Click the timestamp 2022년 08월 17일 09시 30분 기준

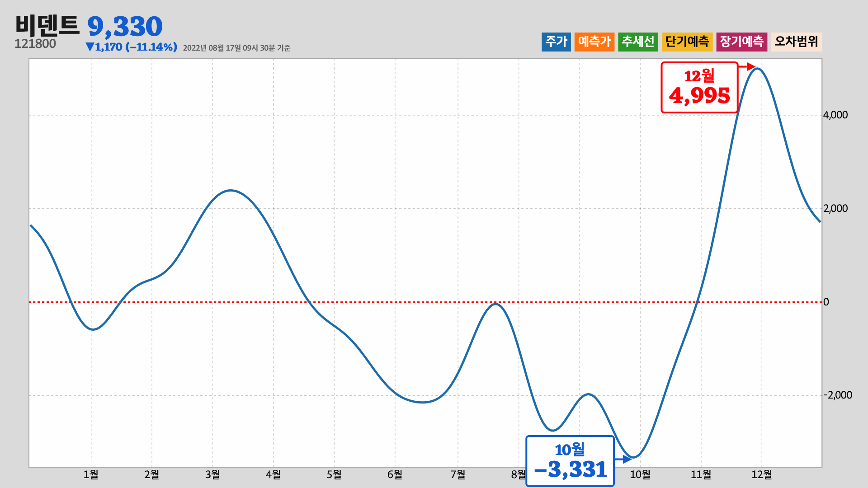tap(236, 48)
